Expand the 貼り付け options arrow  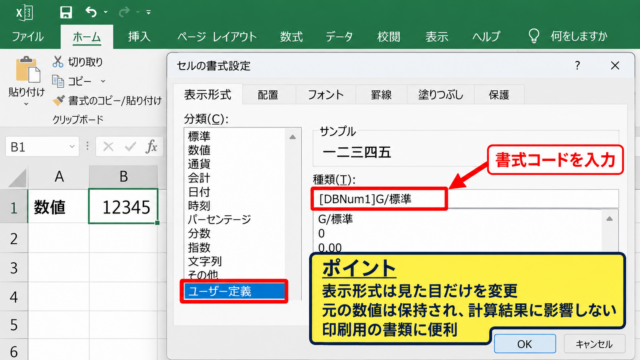pos(26,104)
